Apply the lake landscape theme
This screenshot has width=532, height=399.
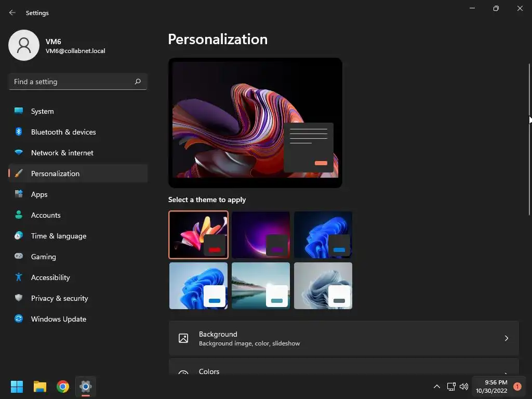[261, 286]
